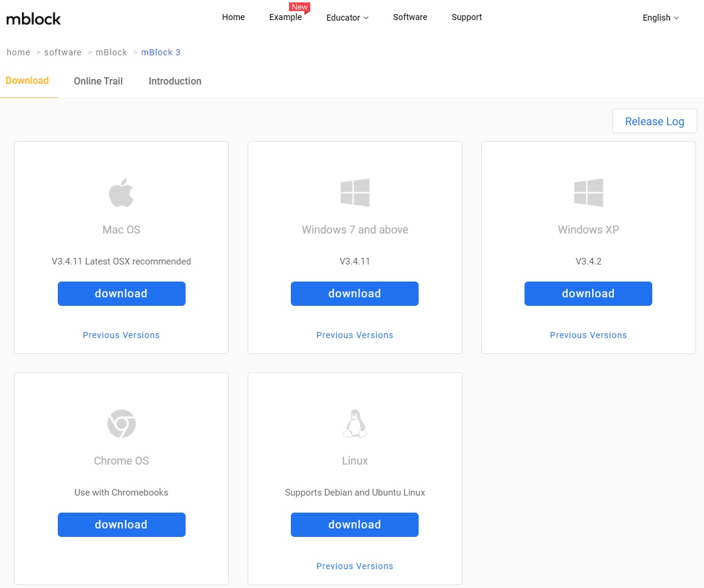This screenshot has height=588, width=704.
Task: Download mBlock for Windows XP
Action: coord(588,294)
